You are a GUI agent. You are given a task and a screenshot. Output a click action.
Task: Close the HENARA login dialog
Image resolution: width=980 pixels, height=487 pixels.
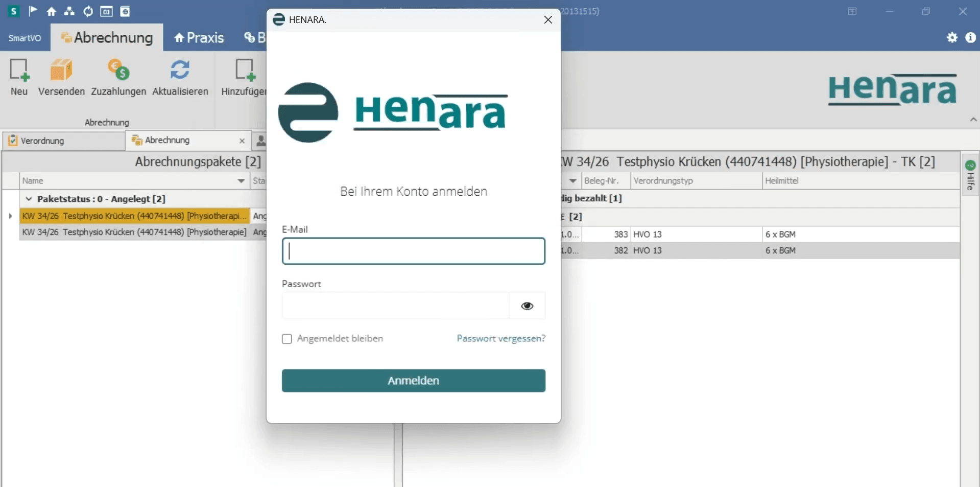(548, 19)
